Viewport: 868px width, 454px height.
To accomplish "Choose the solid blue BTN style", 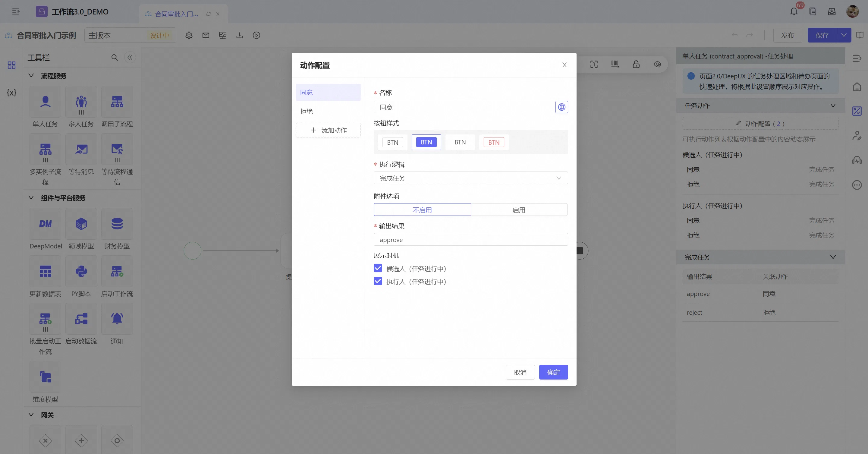I will pos(426,142).
